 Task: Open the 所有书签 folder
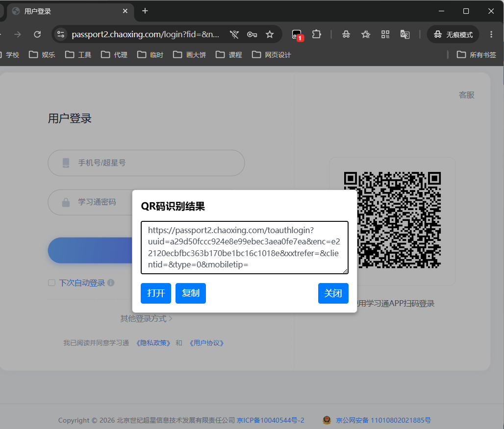[477, 55]
